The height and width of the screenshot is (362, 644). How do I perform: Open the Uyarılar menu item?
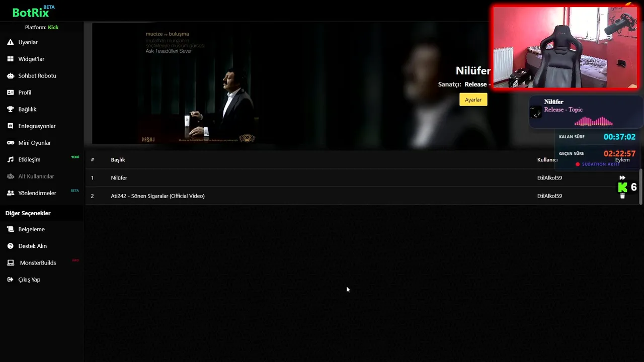(x=28, y=42)
